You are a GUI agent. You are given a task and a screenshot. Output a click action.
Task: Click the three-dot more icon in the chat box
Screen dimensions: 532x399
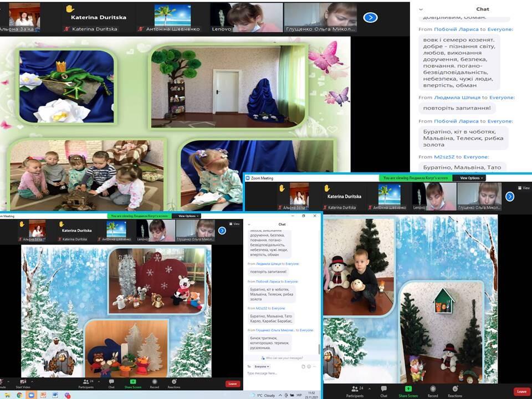(315, 366)
